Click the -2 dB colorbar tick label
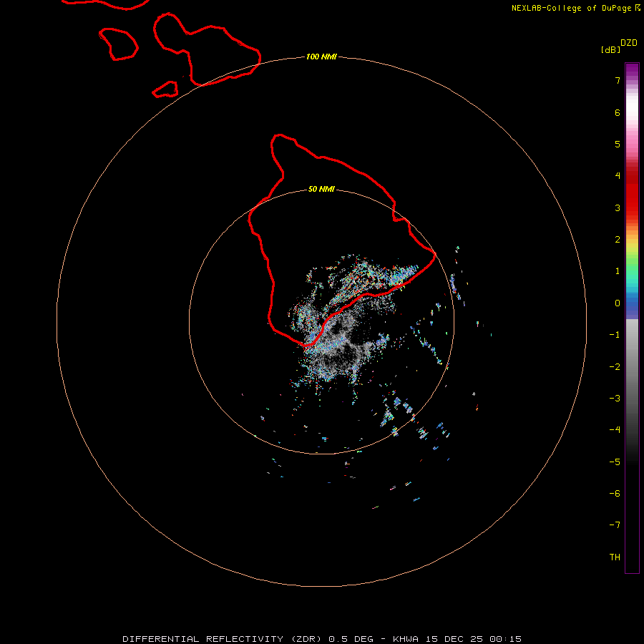 tap(615, 367)
